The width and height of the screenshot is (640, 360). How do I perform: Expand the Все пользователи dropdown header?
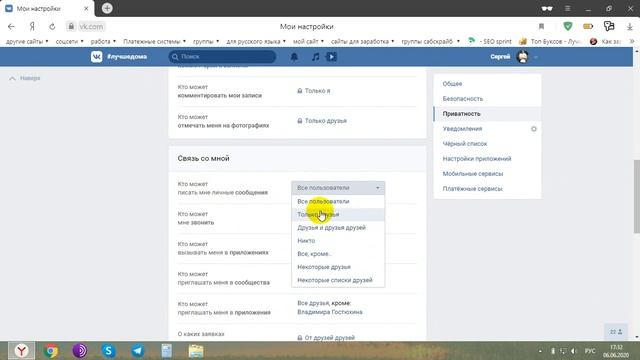click(x=338, y=188)
